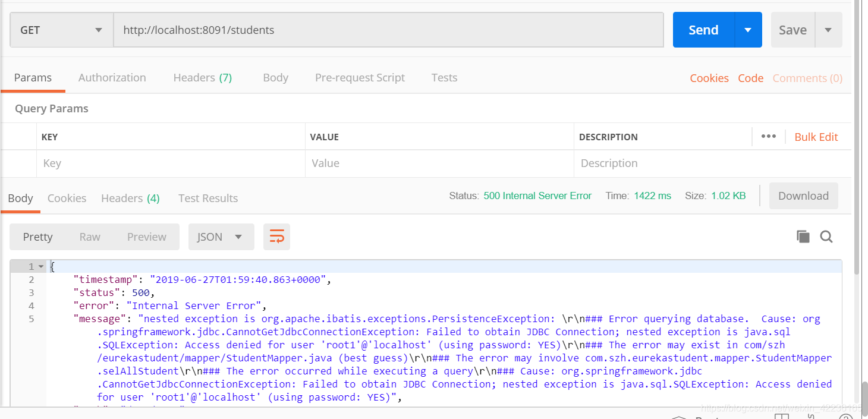Viewport: 868px width, 419px height.
Task: Send the request
Action: click(x=704, y=30)
